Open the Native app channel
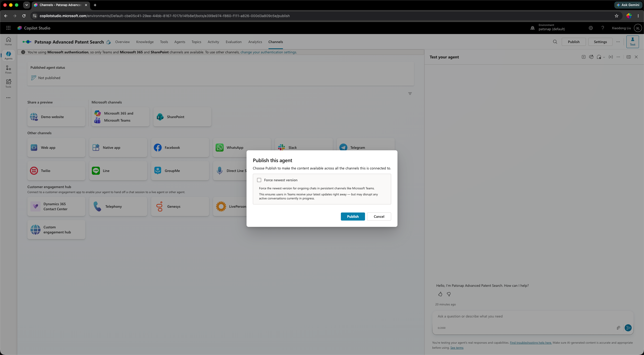The width and height of the screenshot is (644, 355). tap(118, 148)
